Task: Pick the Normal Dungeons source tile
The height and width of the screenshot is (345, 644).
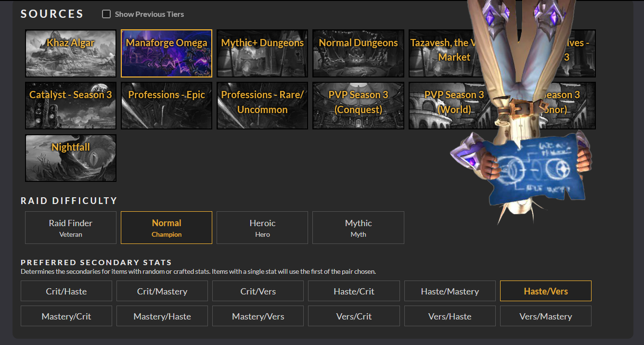Action: pos(358,53)
